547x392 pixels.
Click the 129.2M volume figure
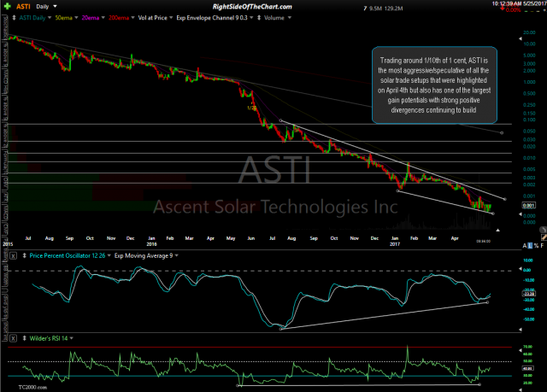click(394, 9)
